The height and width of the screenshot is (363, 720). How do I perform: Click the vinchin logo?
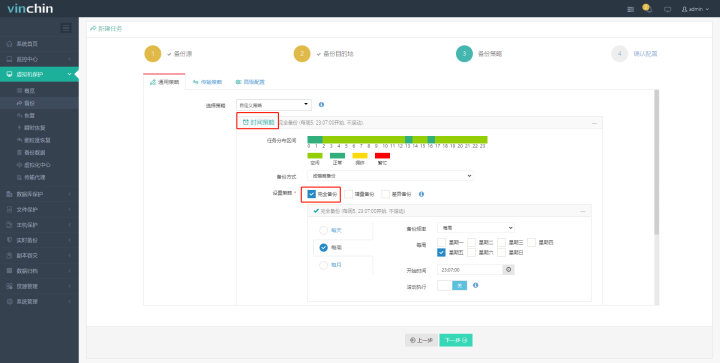tap(30, 9)
